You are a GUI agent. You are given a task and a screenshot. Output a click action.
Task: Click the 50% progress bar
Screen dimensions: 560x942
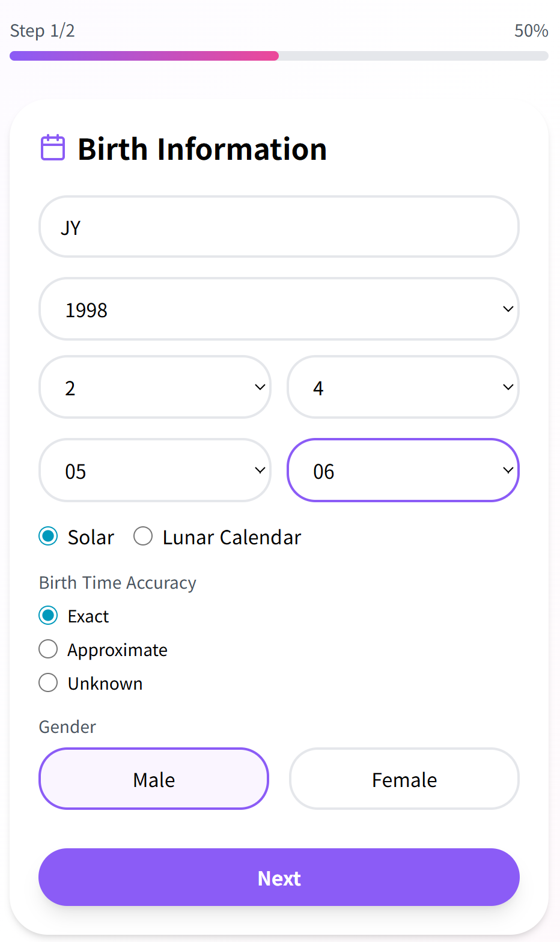click(279, 55)
